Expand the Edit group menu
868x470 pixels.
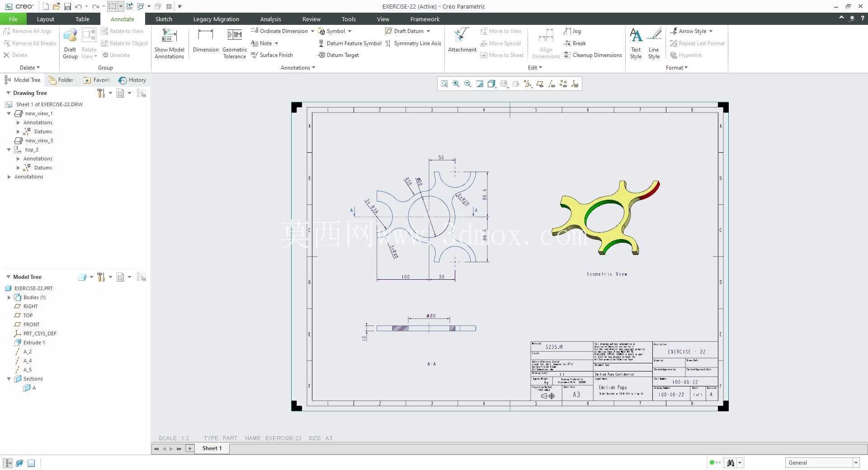pyautogui.click(x=535, y=68)
